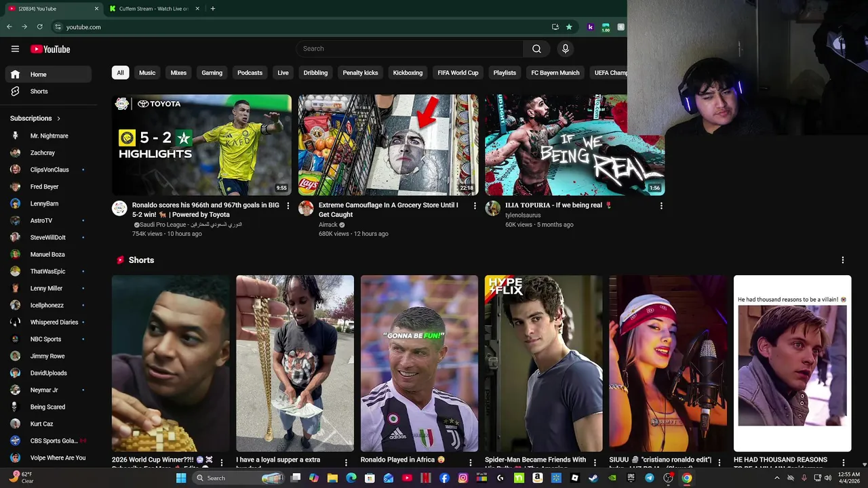
Task: Select the Penalty kicks filter chip
Action: [360, 73]
